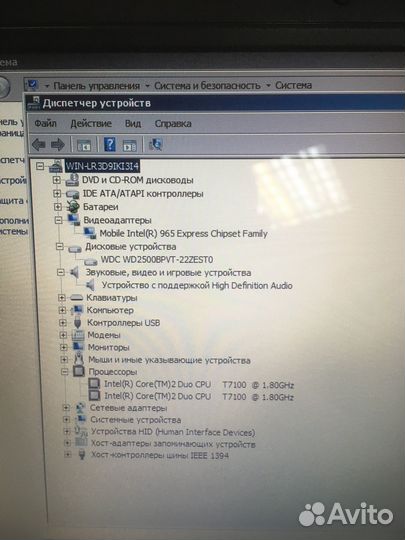Collapse the Дисковые устройства node

click(x=60, y=247)
